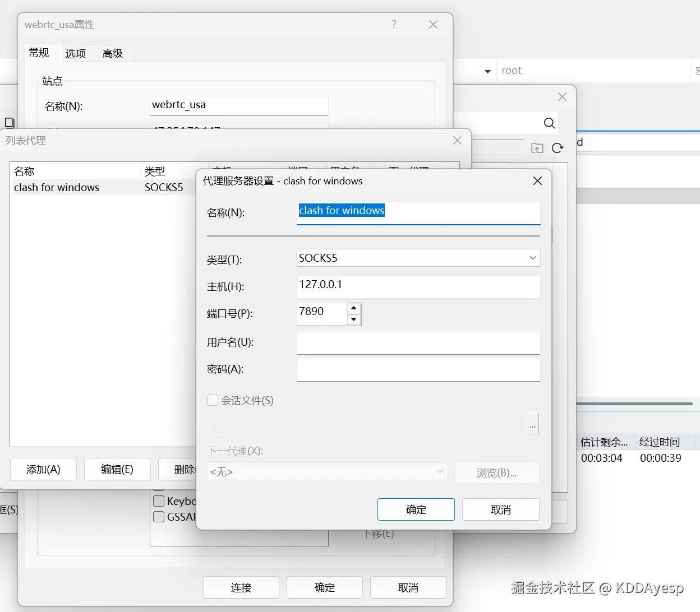Click the copy icon at left edge

pos(9,122)
